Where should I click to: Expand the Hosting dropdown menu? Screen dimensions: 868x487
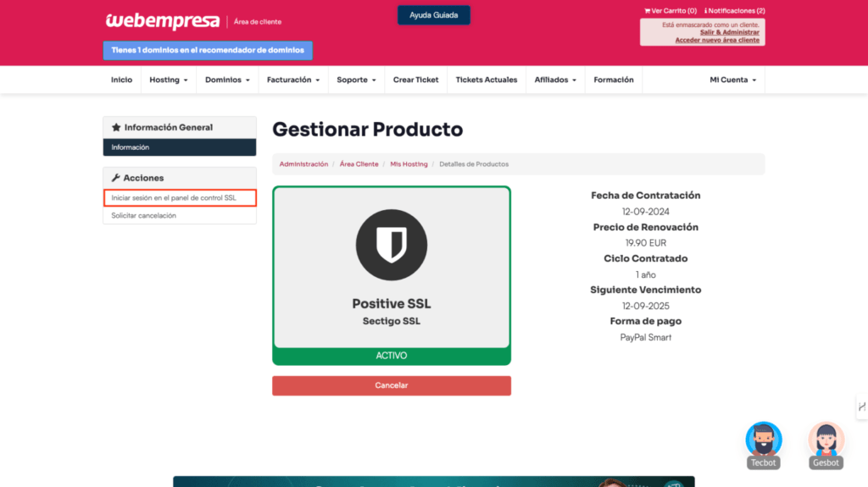click(x=169, y=80)
